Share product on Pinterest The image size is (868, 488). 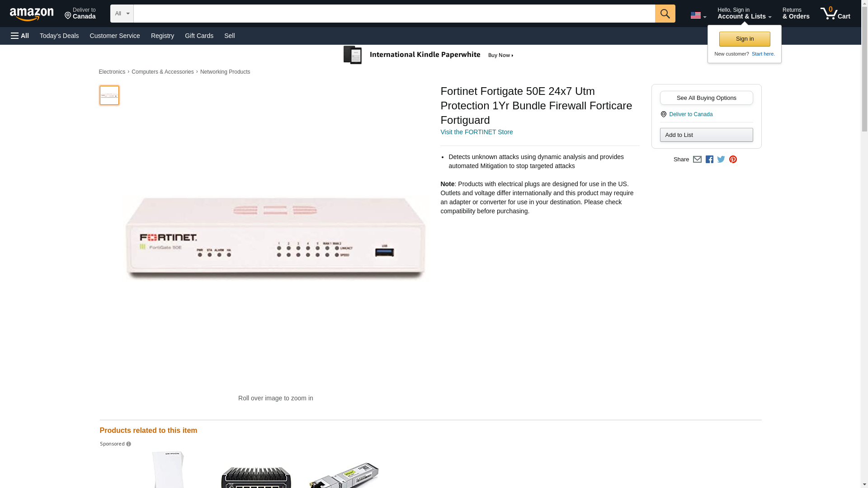coord(733,160)
